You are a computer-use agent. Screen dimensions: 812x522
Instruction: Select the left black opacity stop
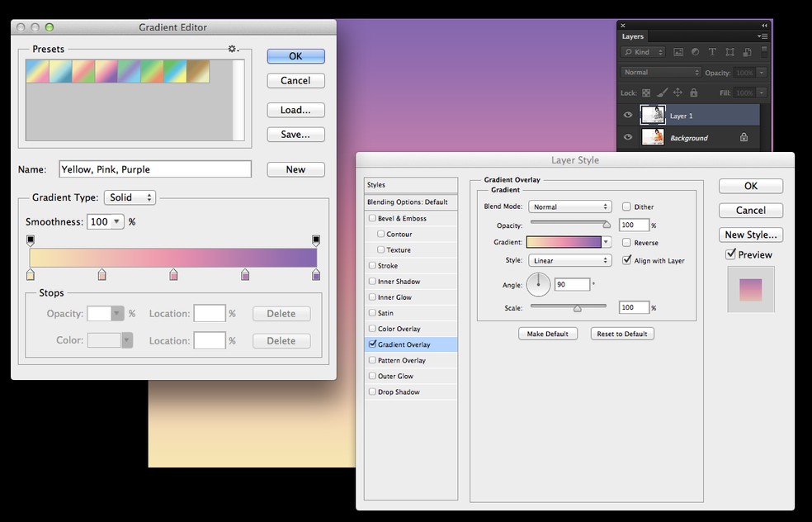31,240
